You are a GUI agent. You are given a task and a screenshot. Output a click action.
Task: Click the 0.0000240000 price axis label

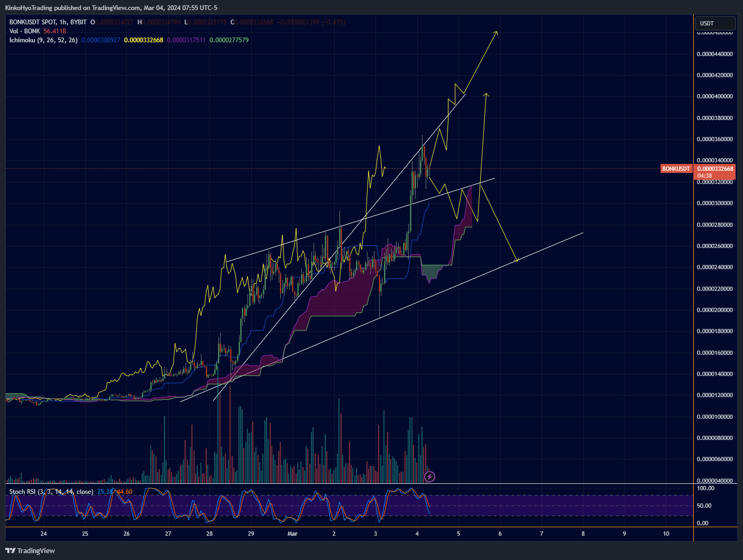click(714, 267)
